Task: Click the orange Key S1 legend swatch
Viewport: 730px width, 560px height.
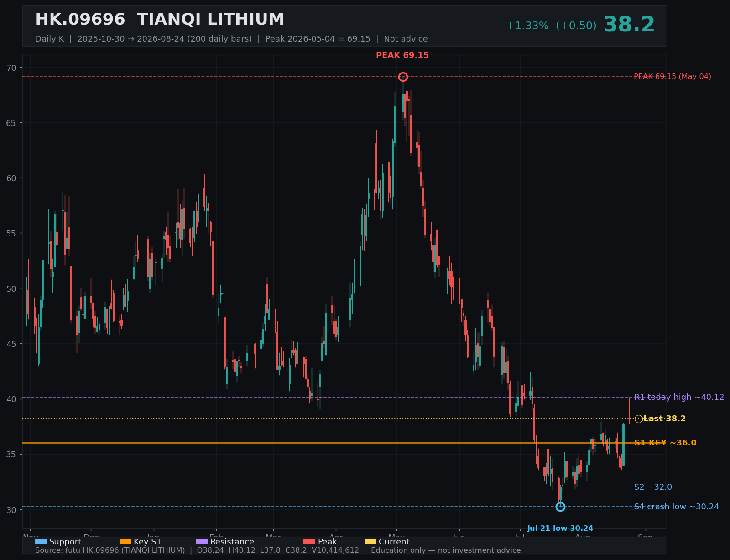Action: click(125, 542)
